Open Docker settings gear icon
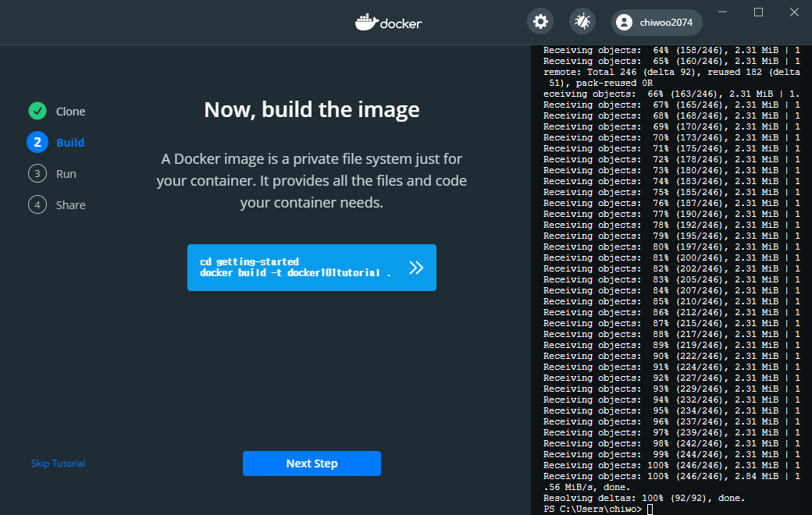Viewport: 812px width, 515px height. (x=540, y=22)
